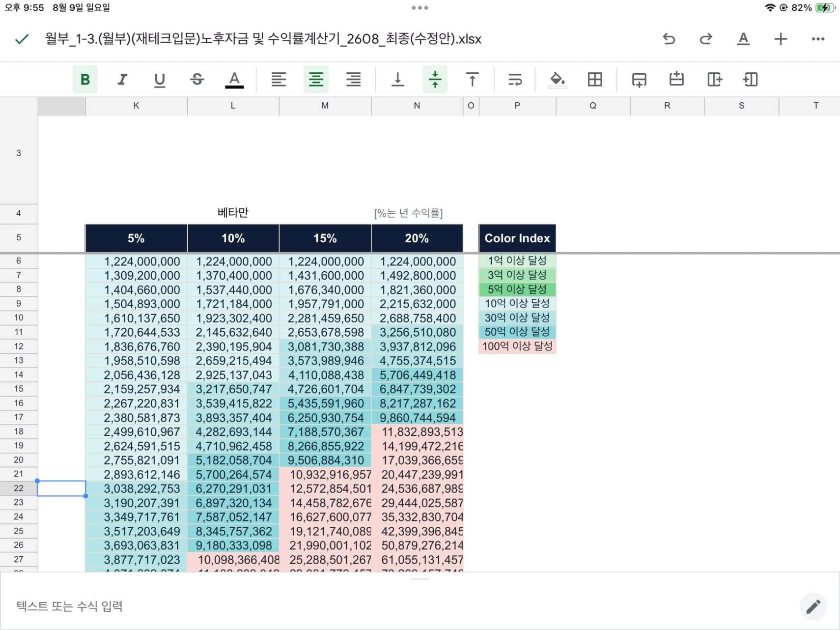Open the text color tool
Viewport: 840px width, 630px height.
[x=234, y=79]
